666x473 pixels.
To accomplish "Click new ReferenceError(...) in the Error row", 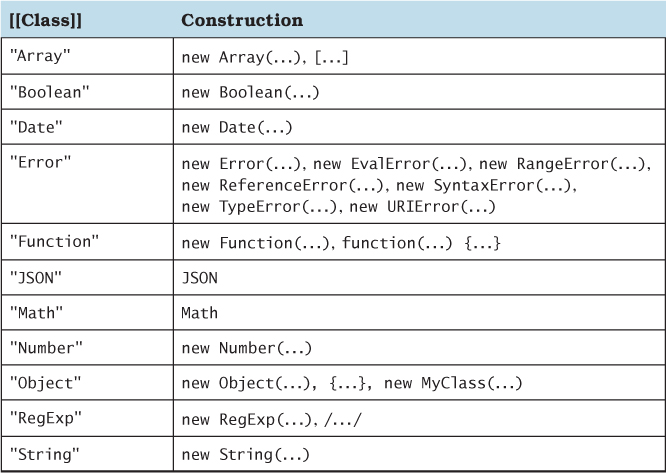I will 284,185.
